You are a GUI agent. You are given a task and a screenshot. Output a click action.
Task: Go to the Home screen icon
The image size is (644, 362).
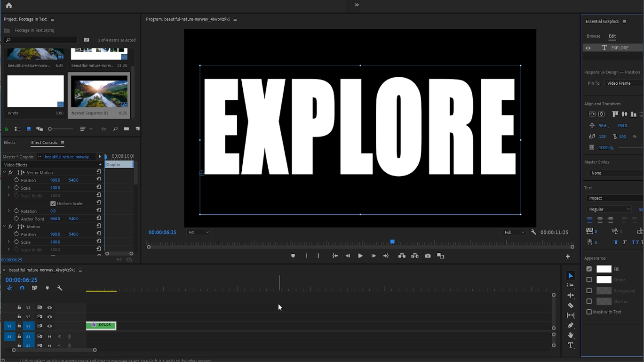tap(9, 6)
